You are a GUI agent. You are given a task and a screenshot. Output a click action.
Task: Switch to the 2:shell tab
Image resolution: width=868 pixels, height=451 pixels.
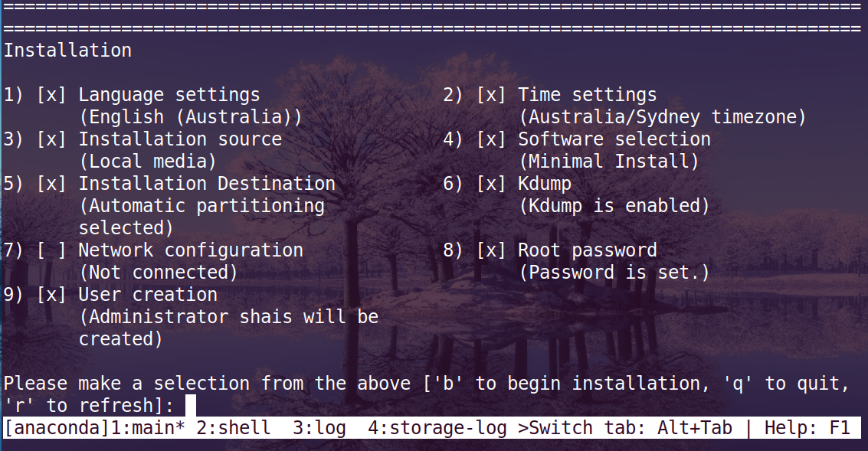click(233, 428)
